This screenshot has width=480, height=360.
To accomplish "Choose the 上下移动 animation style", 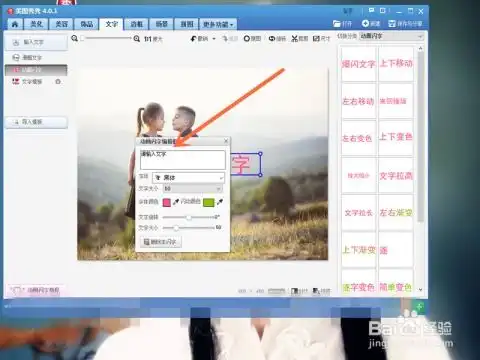I will coord(396,64).
